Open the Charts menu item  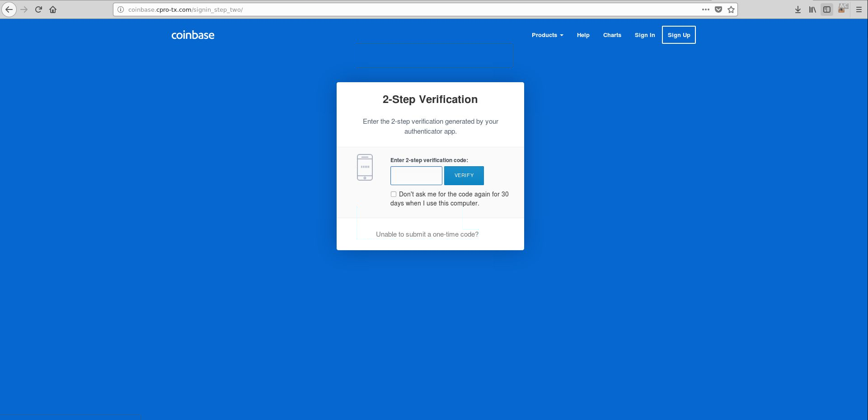coord(612,35)
